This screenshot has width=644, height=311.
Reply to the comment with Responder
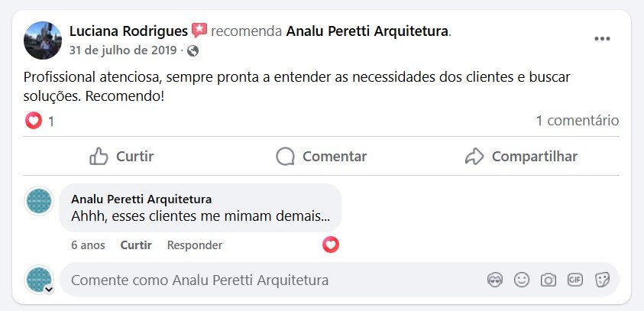(195, 245)
